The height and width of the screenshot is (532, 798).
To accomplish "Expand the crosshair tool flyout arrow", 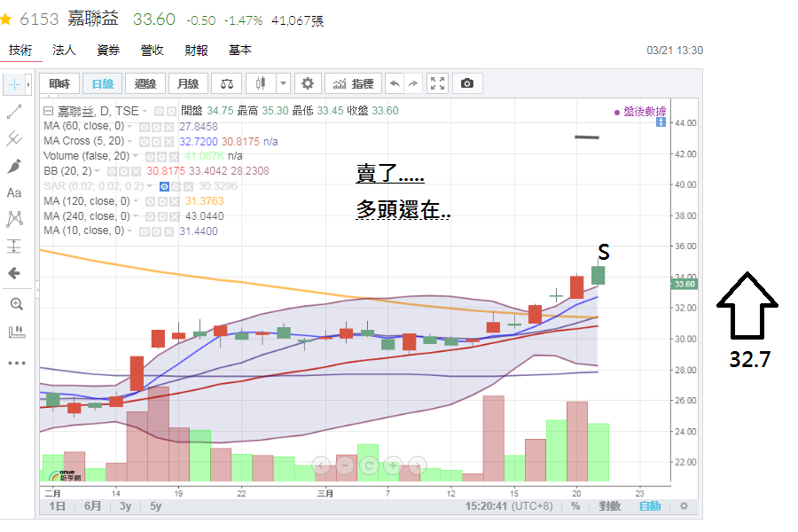I will 28,84.
